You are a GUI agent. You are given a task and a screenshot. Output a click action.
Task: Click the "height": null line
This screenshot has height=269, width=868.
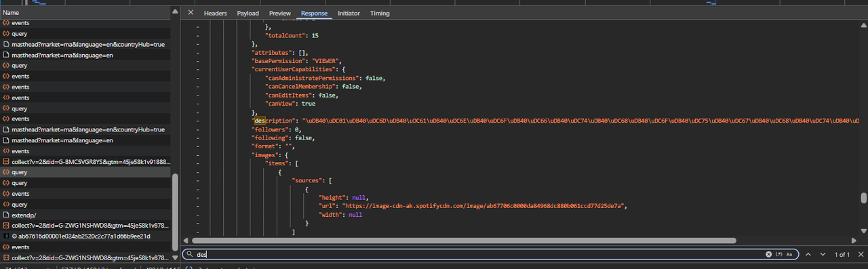pyautogui.click(x=344, y=197)
